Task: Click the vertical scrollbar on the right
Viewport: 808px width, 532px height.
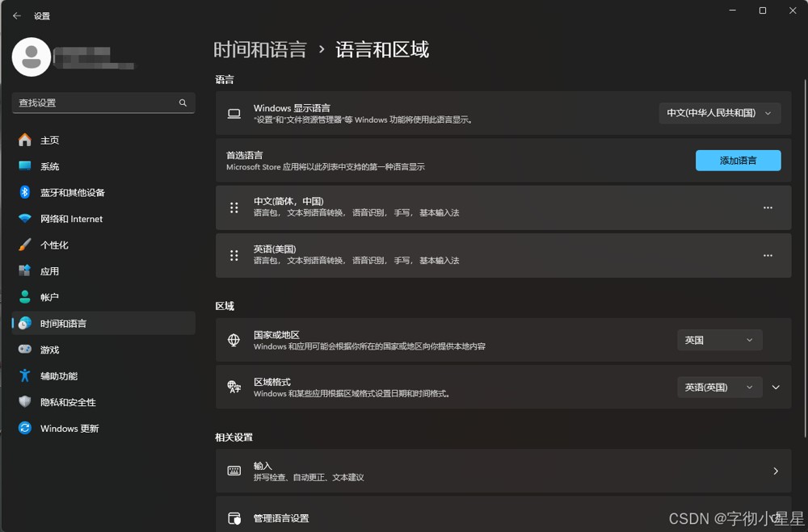Action: (805, 258)
